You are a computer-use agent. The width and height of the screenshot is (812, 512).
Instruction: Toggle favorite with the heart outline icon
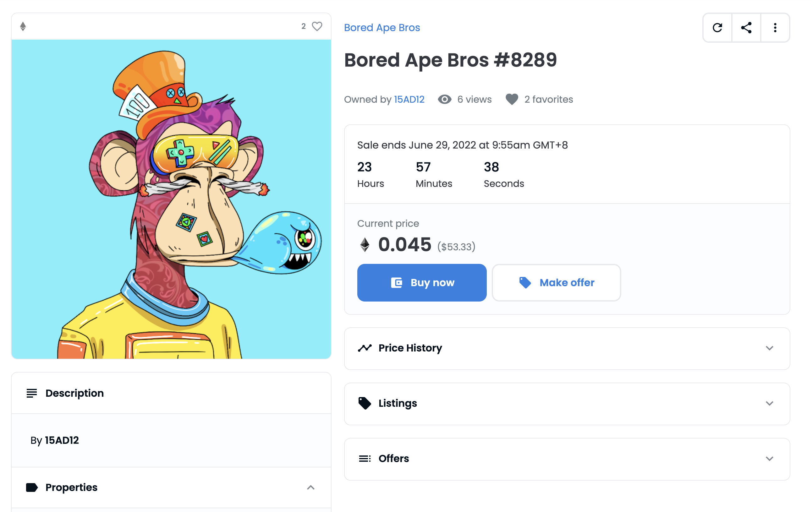[x=317, y=26]
